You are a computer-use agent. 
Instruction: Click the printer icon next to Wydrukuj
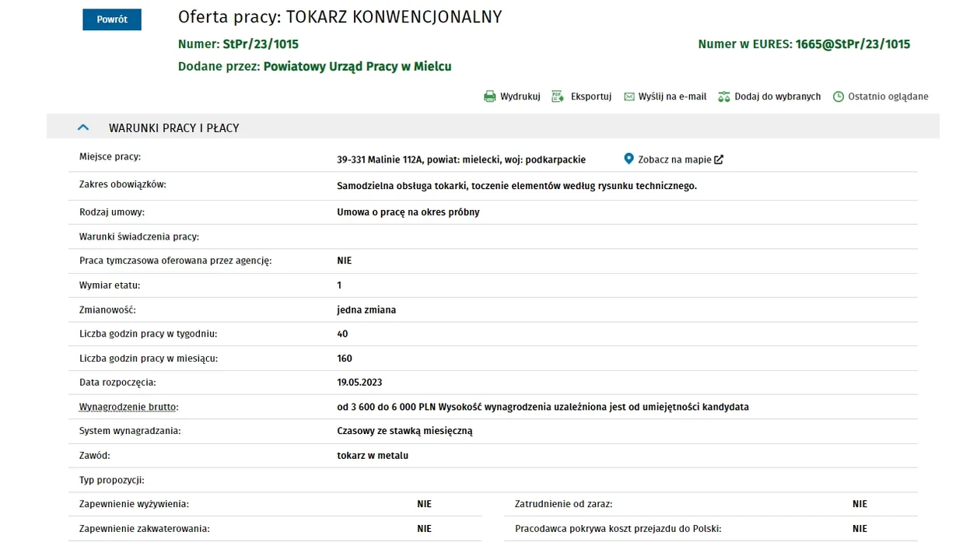(490, 96)
